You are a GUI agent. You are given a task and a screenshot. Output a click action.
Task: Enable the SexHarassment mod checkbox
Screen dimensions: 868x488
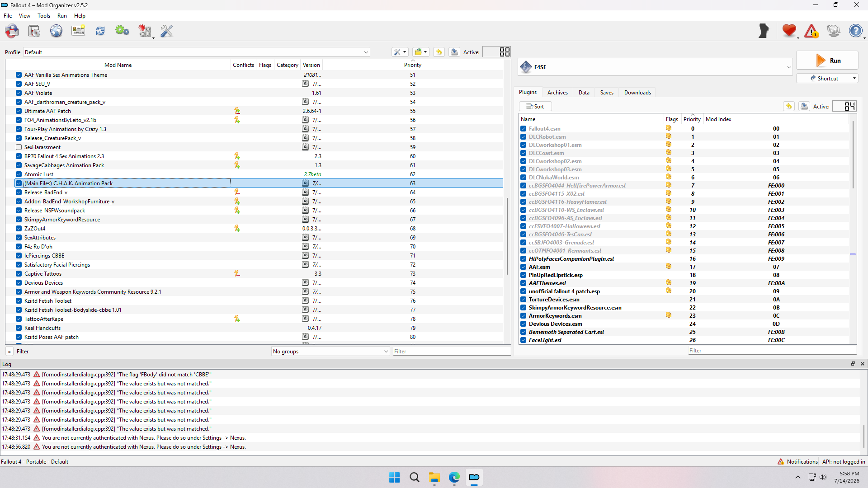(x=19, y=147)
